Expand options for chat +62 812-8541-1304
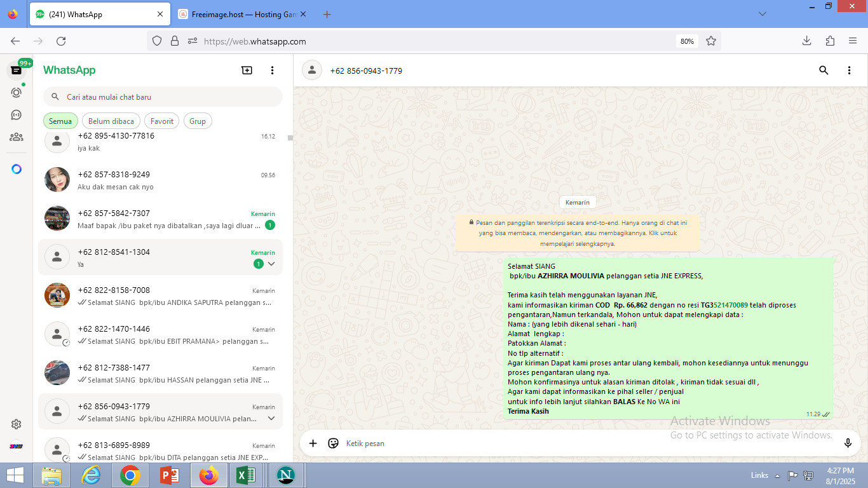Viewport: 868px width, 488px height. point(271,264)
